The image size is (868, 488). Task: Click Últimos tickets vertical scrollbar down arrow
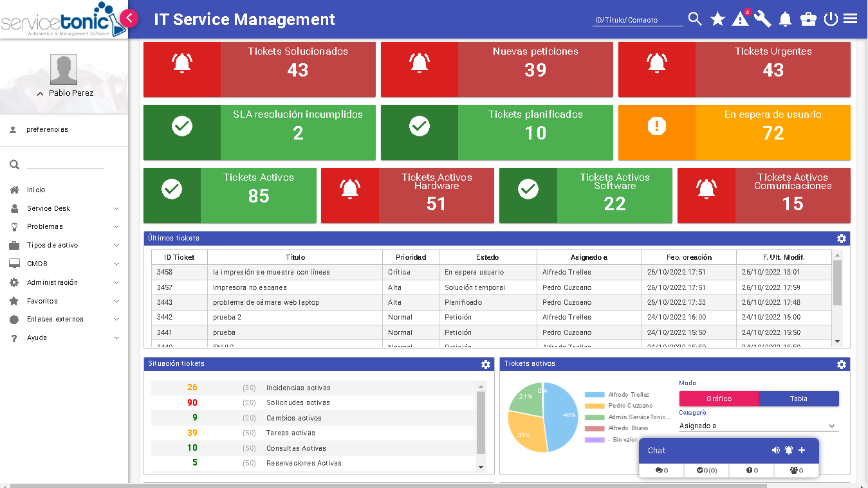[x=837, y=341]
